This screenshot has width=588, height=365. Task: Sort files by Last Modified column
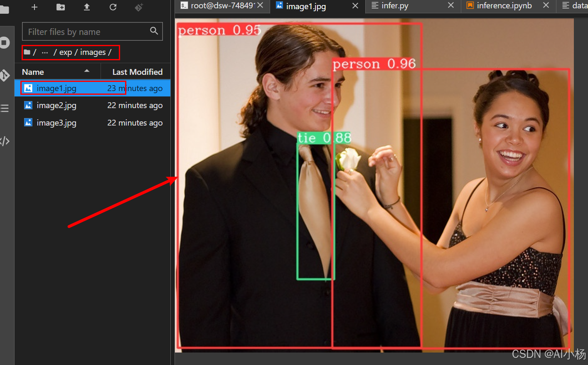[x=137, y=72]
